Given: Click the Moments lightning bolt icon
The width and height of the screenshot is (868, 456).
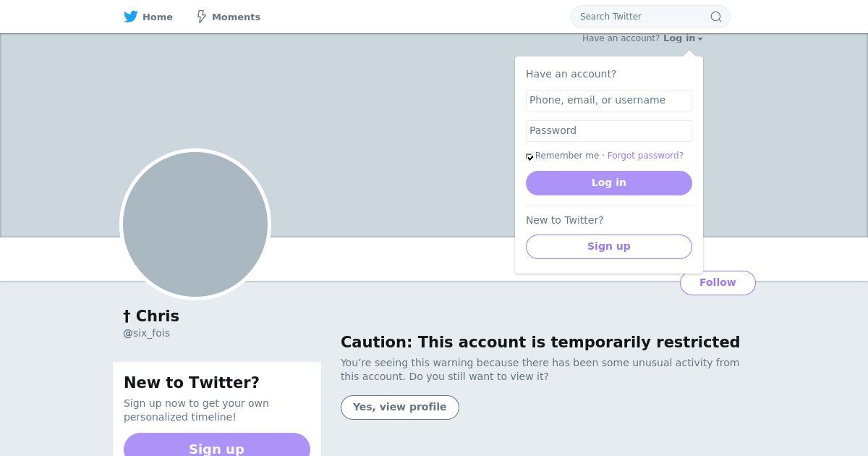Looking at the screenshot, I should point(202,17).
